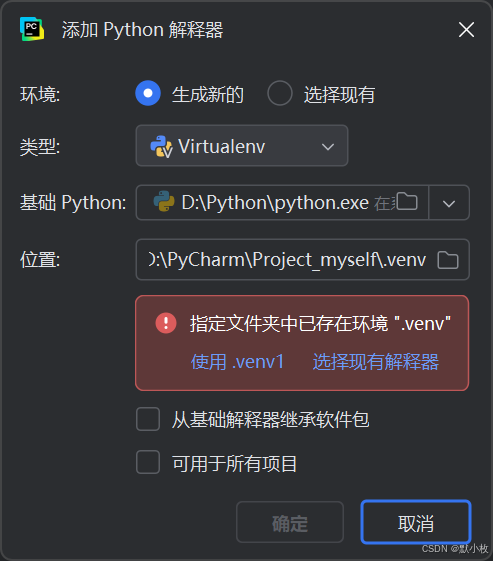Select the 选择现有 radio option
493x561 pixels.
click(x=280, y=93)
